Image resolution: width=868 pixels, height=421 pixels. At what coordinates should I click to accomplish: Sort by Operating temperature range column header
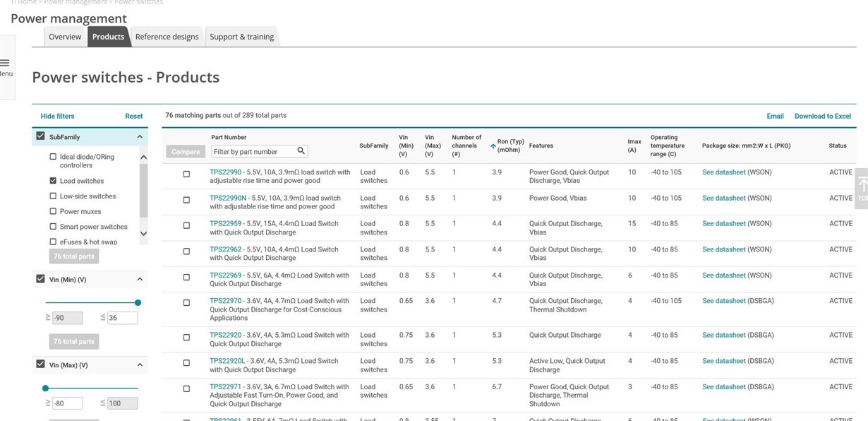coord(668,146)
